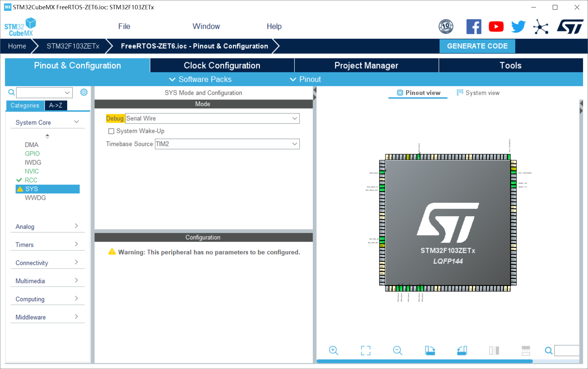Viewport: 588px width, 369px height.
Task: Click the ST community network icon
Action: pyautogui.click(x=541, y=27)
